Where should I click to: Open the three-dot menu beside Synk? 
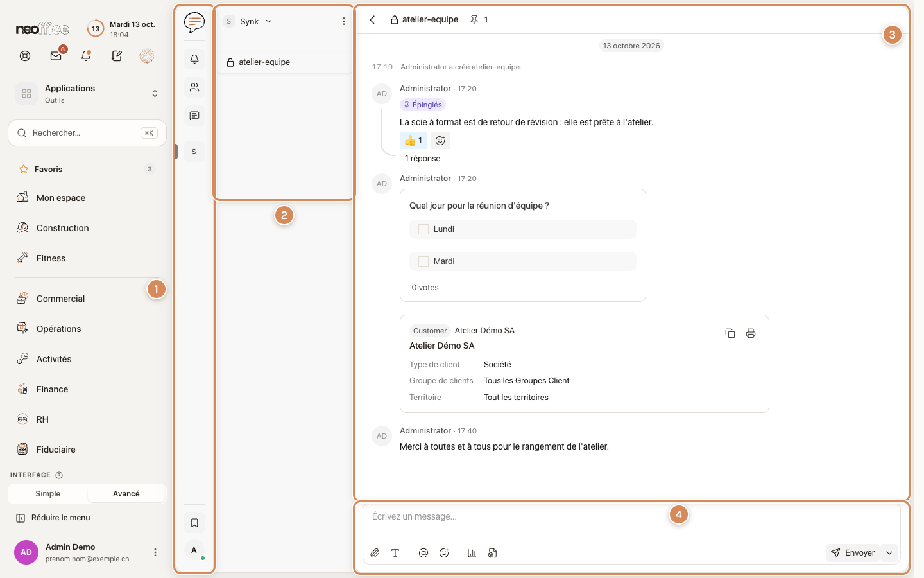pyautogui.click(x=344, y=21)
